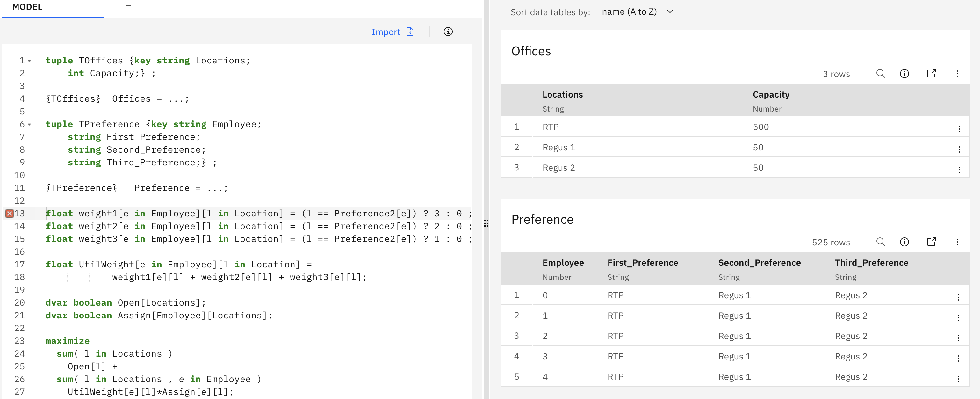Click the Import file icon
Viewport: 980px width, 399px height.
tap(410, 32)
